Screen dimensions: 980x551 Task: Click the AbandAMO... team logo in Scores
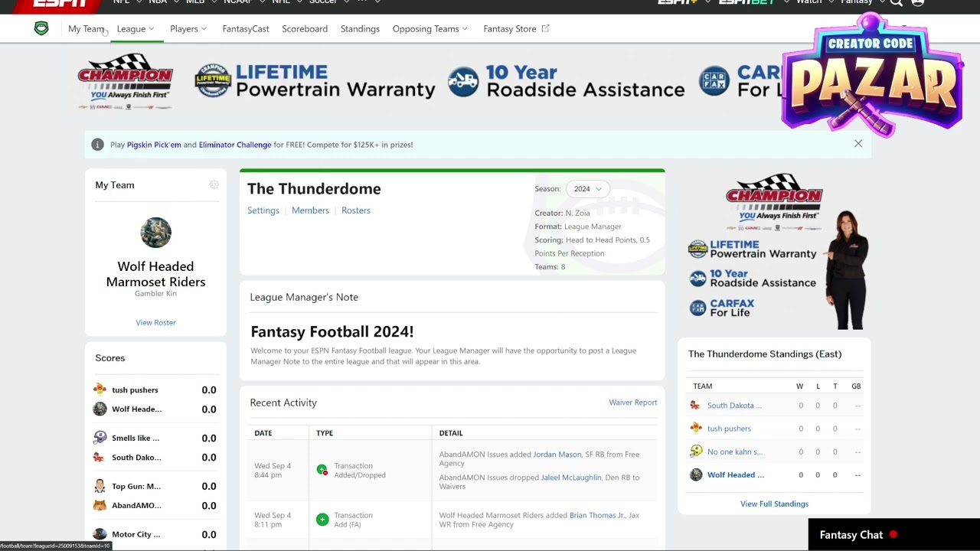[x=100, y=505]
